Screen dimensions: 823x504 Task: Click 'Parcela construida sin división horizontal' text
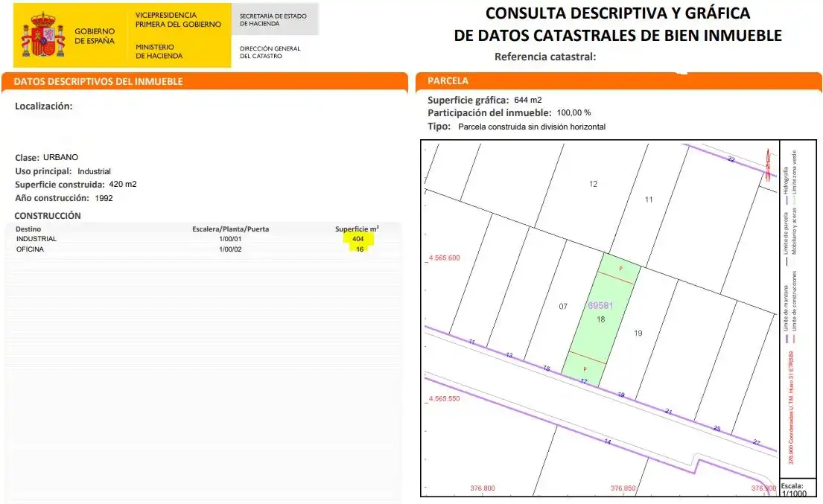point(532,127)
